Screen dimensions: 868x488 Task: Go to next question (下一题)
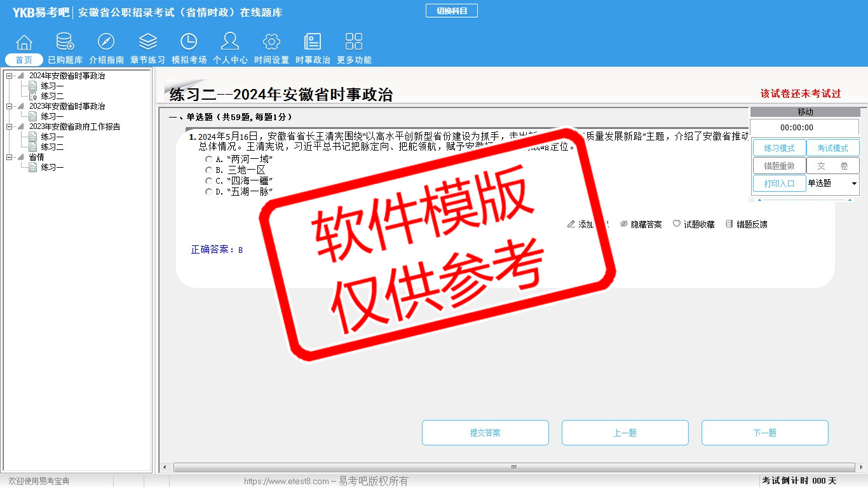pyautogui.click(x=764, y=433)
